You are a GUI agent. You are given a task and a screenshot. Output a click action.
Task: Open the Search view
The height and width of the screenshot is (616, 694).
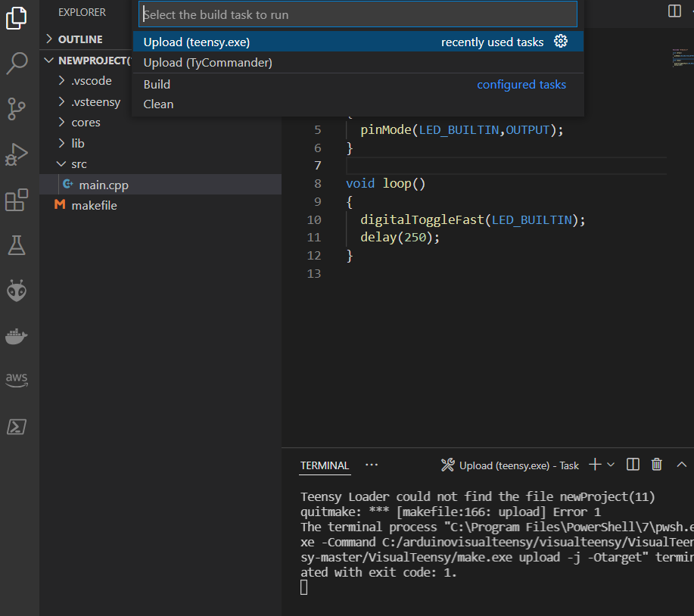pos(17,64)
